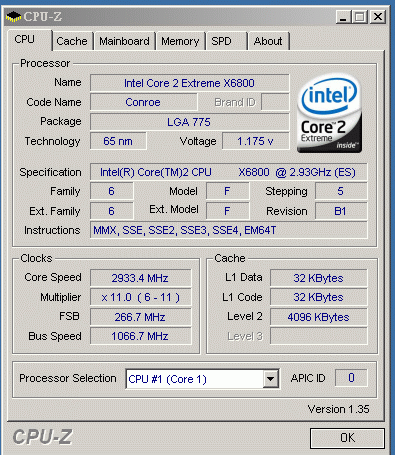Click the Code Name value Conroe
The width and height of the screenshot is (395, 455).
point(143,102)
